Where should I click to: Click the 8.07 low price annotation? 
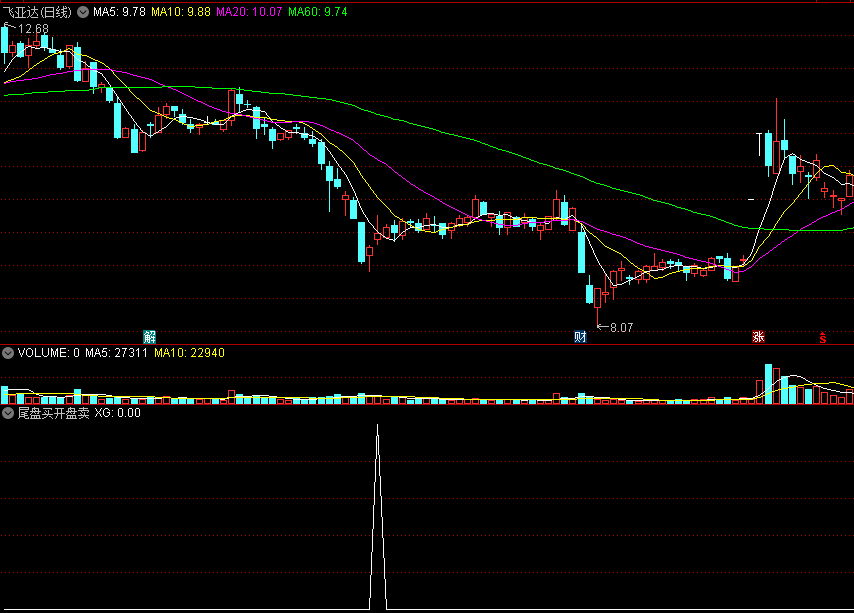click(x=621, y=328)
